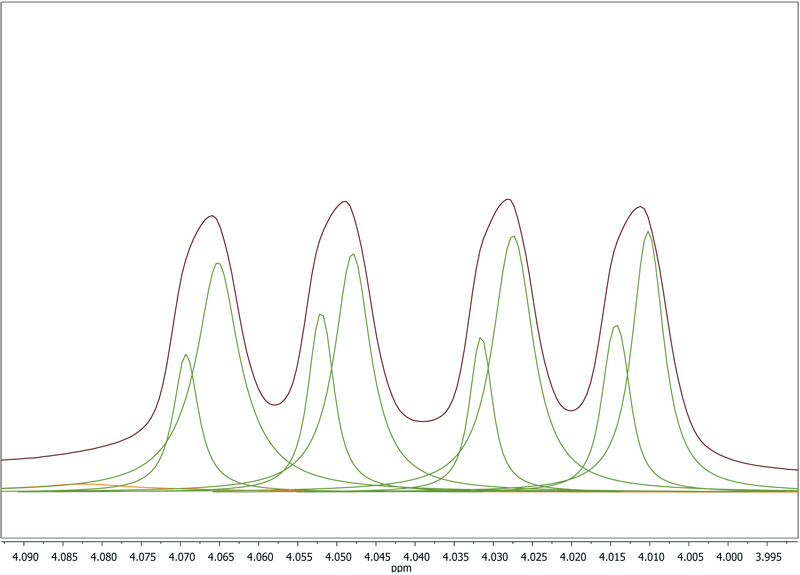Click the 4.070 axis tick label
Viewport: 800px width, 575px height.
pyautogui.click(x=181, y=553)
